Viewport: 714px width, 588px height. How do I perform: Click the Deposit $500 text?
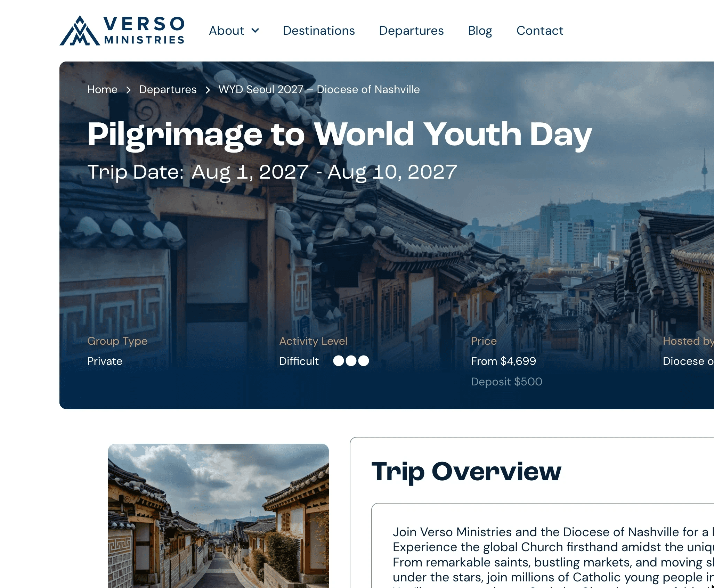point(506,382)
